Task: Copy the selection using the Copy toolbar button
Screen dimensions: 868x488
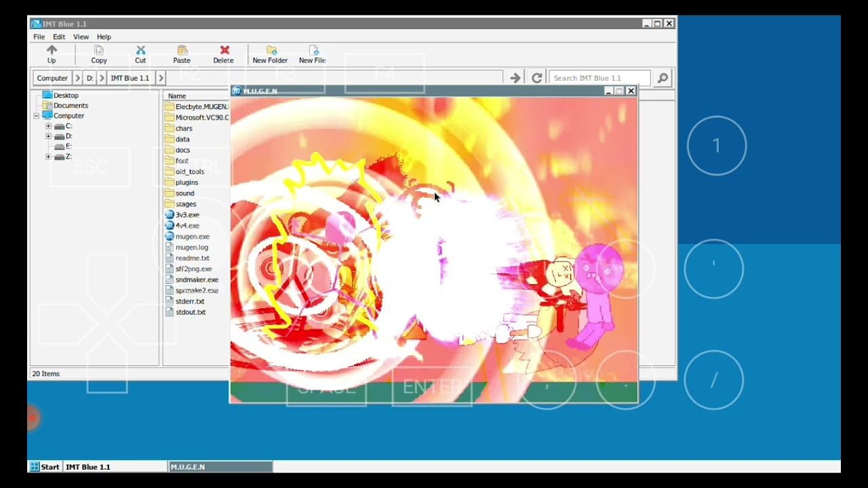Action: 99,55
